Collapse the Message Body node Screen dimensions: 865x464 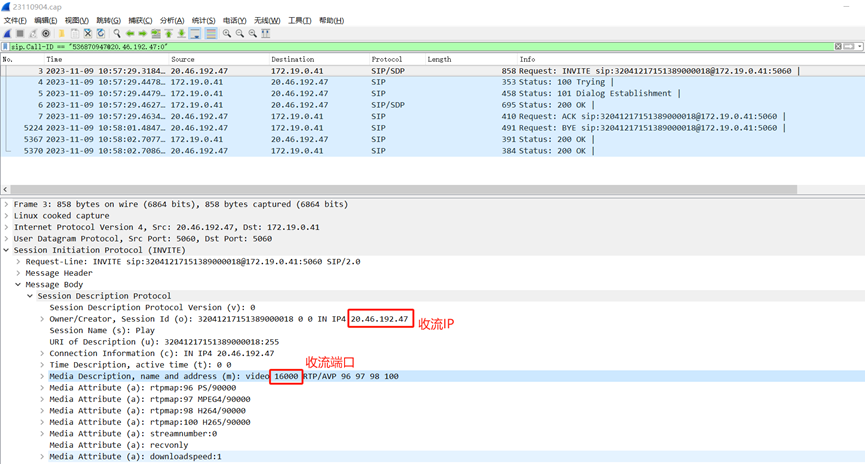pos(18,285)
